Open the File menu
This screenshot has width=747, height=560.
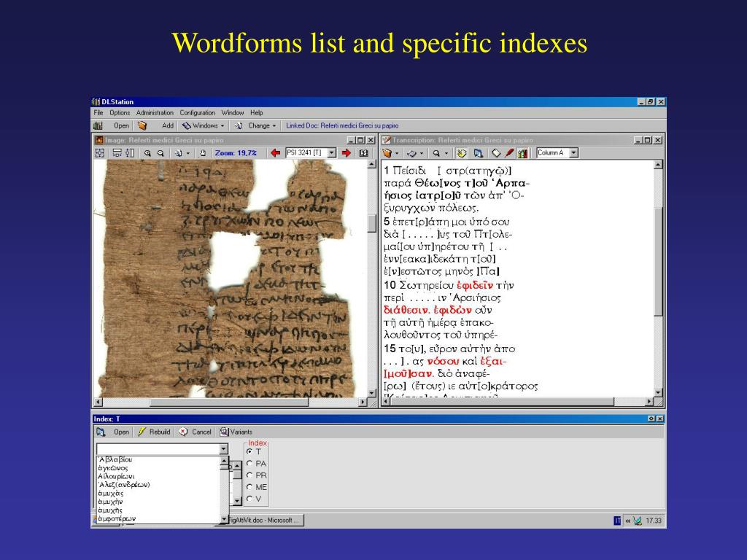pyautogui.click(x=98, y=113)
